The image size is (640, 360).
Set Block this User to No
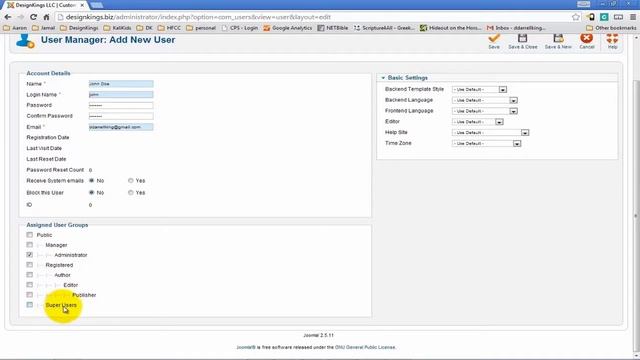pos(91,192)
